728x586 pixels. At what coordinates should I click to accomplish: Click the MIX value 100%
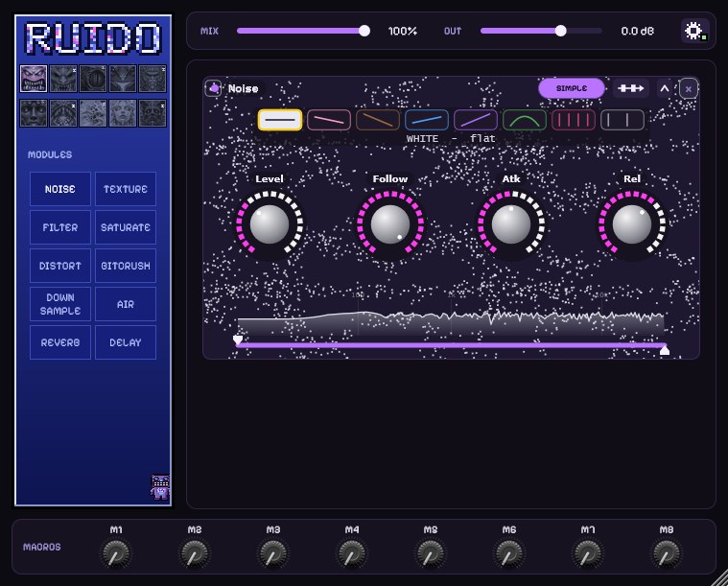point(403,31)
